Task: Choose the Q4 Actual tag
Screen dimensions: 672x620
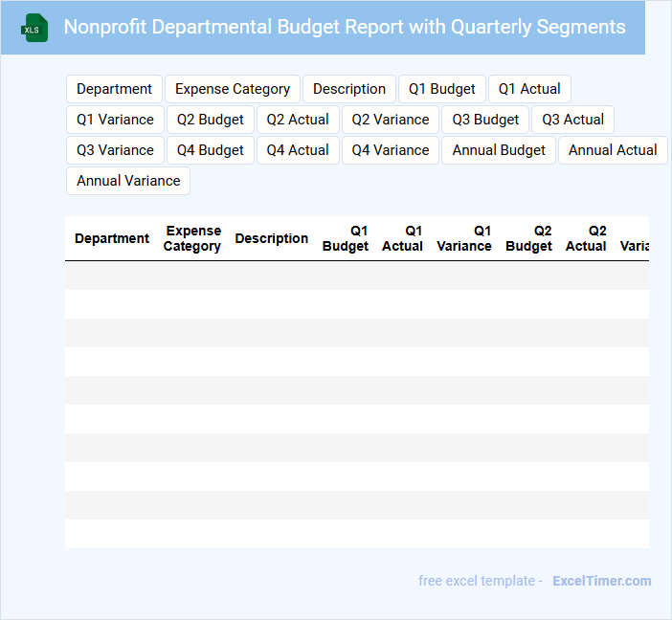Action: 298,150
